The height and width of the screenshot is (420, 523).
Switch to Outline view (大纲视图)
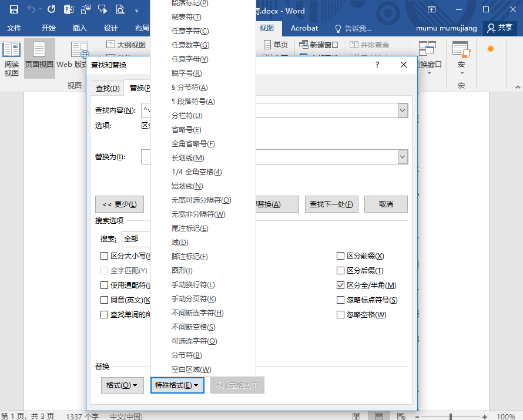126,45
